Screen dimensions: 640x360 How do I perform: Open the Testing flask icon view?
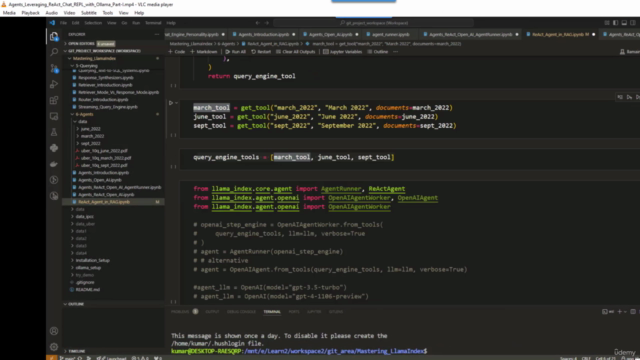coord(54,132)
